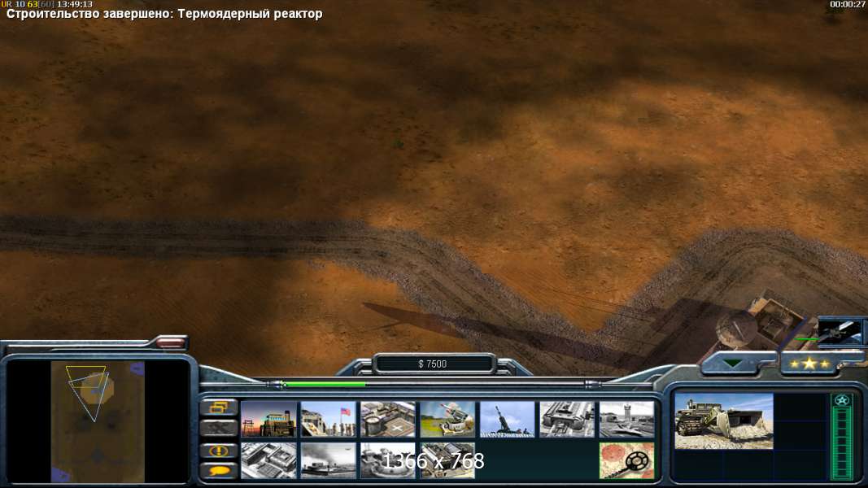
Task: Select the dozer vehicle on the road
Action: click(761, 321)
